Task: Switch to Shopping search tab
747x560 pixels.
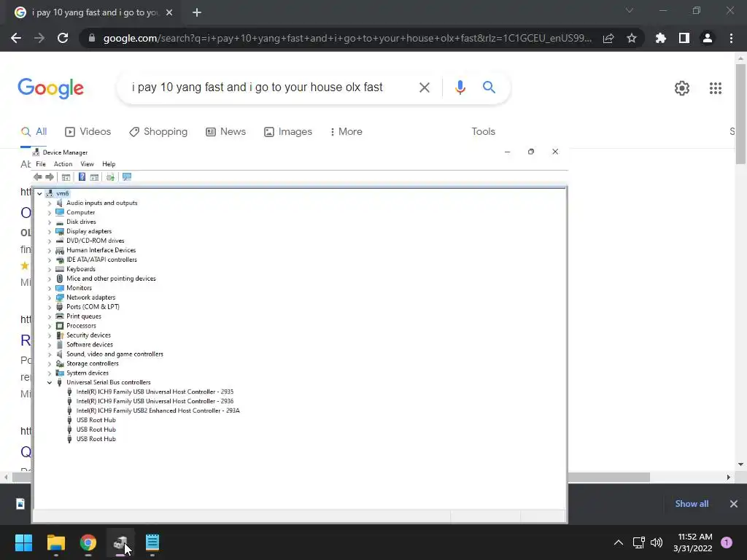Action: coord(158,132)
